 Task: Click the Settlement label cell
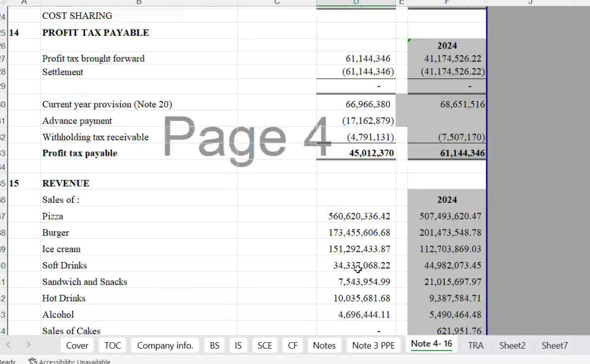[63, 72]
